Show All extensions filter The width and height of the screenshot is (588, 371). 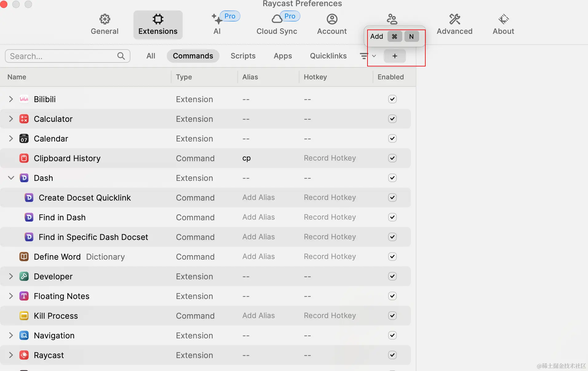(x=151, y=56)
